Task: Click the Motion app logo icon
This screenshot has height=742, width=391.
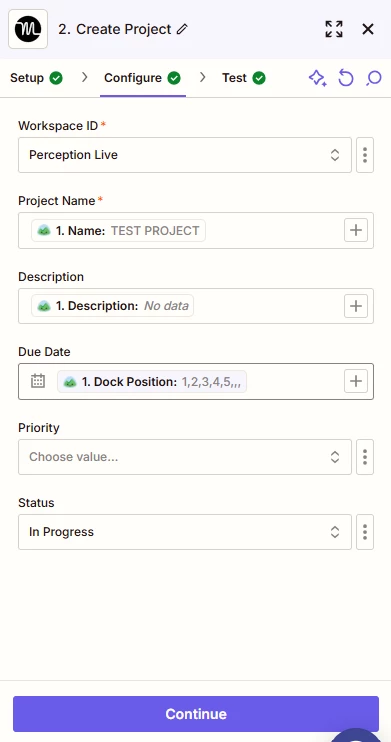Action: pyautogui.click(x=28, y=29)
